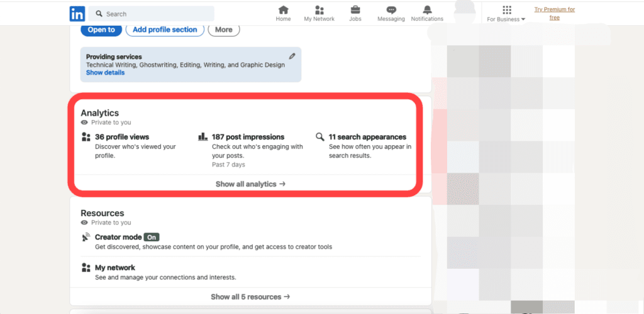Open Show all 5 resources link

pyautogui.click(x=250, y=297)
